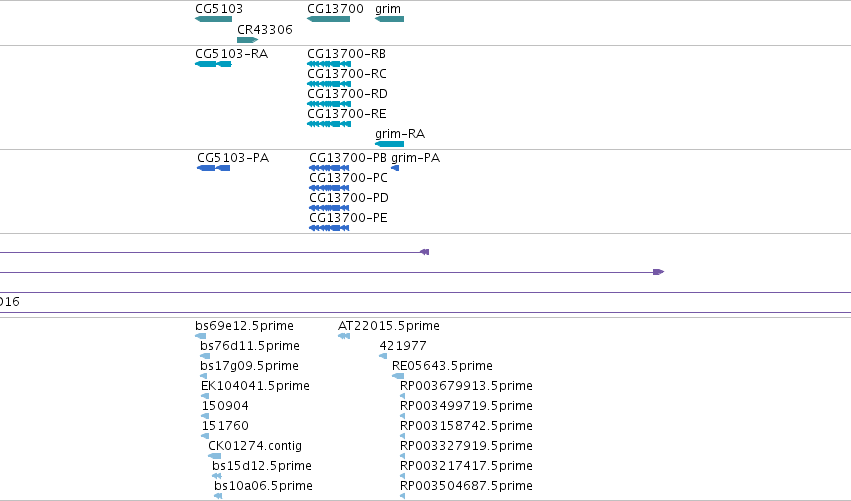This screenshot has width=851, height=501.
Task: Select the bs76d11.5prime EST label
Action: (x=250, y=346)
